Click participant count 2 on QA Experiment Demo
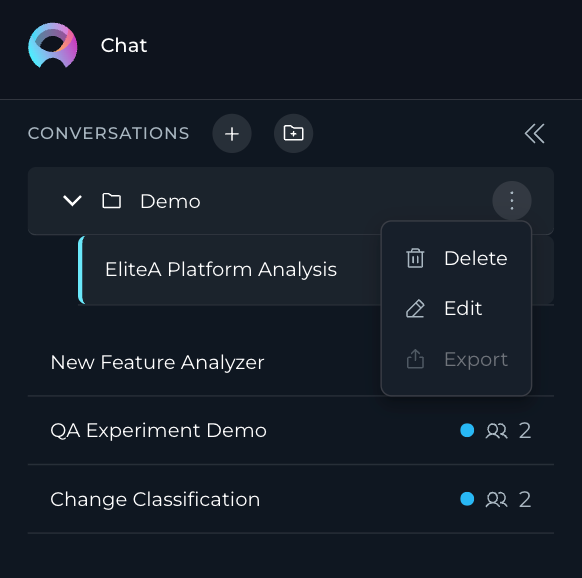This screenshot has height=578, width=582. (x=524, y=431)
